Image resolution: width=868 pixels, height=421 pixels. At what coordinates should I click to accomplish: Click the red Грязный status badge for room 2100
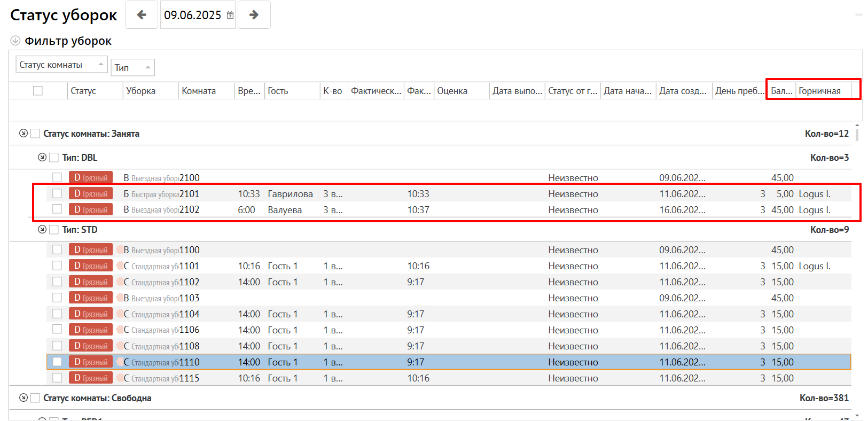point(91,178)
